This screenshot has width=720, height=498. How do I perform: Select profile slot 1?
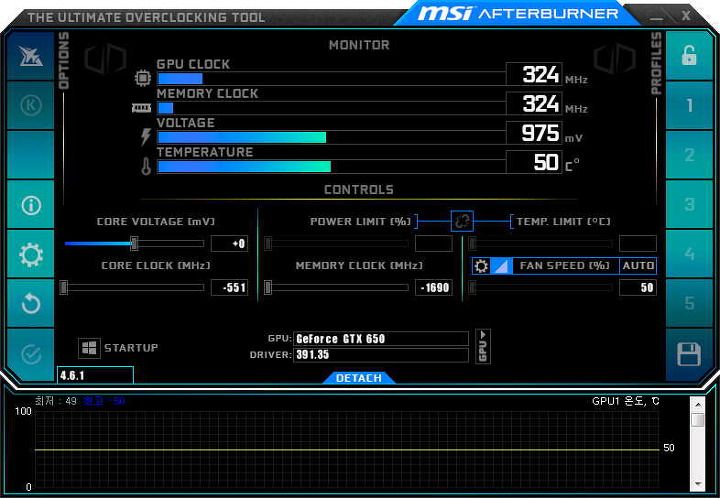click(689, 106)
